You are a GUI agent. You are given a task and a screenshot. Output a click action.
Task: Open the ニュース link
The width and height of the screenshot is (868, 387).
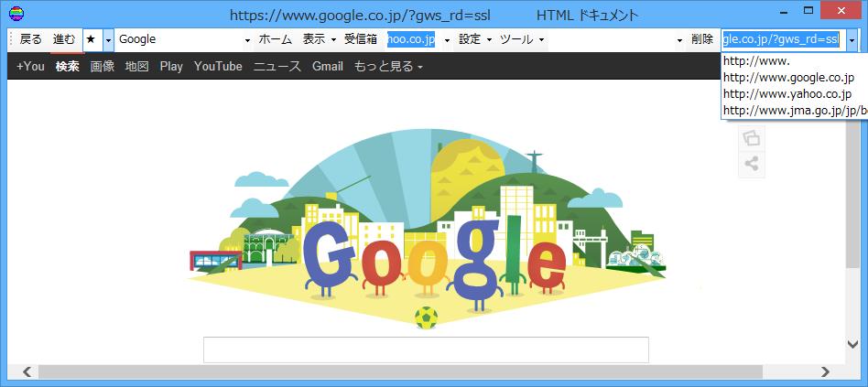pyautogui.click(x=277, y=67)
